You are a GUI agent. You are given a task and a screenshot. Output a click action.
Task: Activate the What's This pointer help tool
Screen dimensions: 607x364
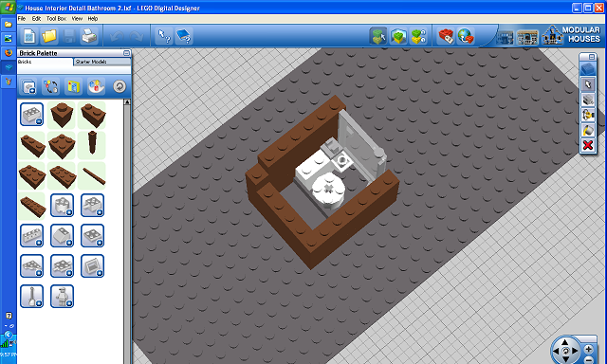164,36
